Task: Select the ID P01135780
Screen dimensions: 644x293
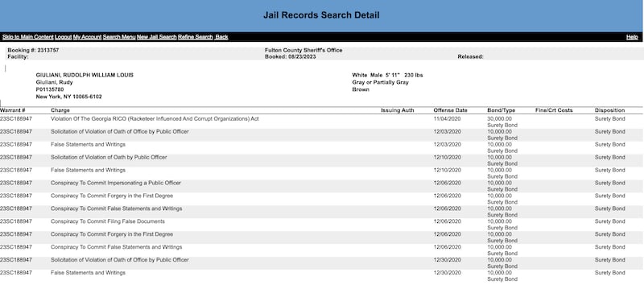Action: click(50, 89)
